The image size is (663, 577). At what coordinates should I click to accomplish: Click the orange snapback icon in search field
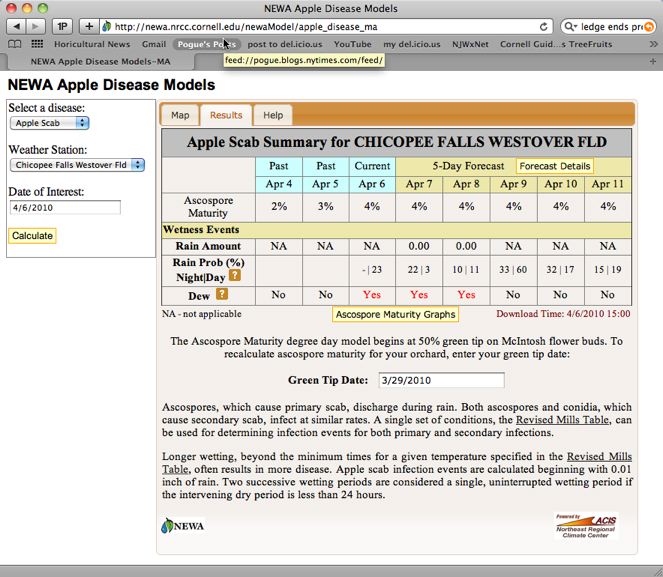(649, 27)
